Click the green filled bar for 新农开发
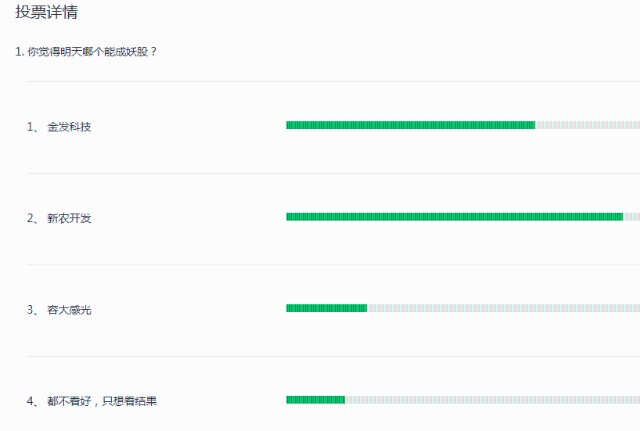Image resolution: width=640 pixels, height=431 pixels. (454, 216)
